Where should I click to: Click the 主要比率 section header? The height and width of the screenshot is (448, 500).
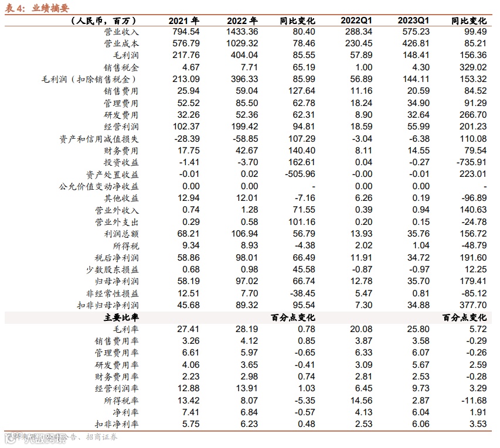[121, 317]
